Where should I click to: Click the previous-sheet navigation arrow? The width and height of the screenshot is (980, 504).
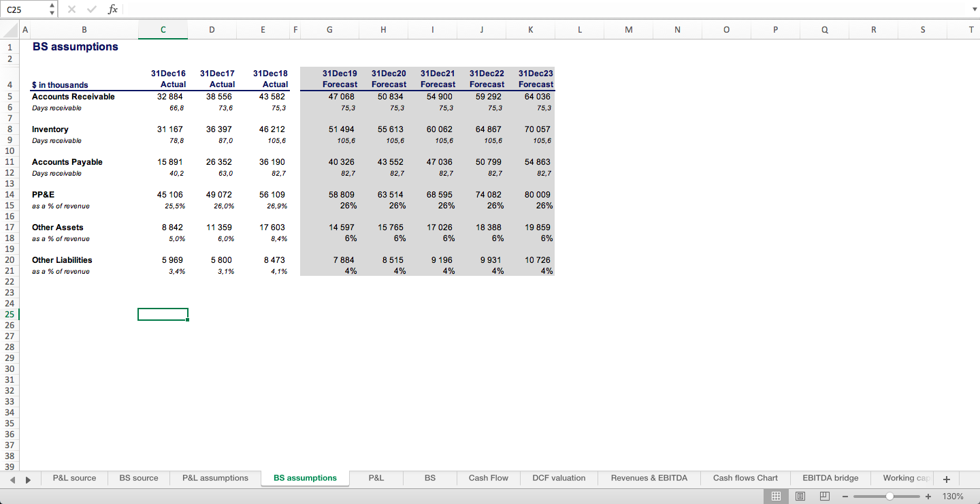pyautogui.click(x=12, y=479)
